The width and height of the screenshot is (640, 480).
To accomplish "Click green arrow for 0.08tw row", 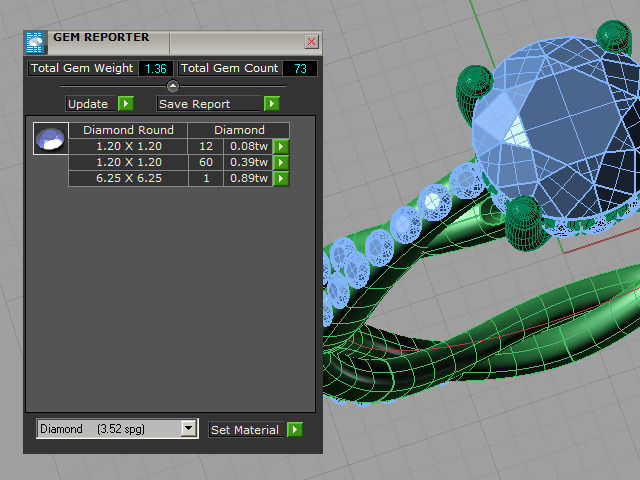I will [x=281, y=147].
